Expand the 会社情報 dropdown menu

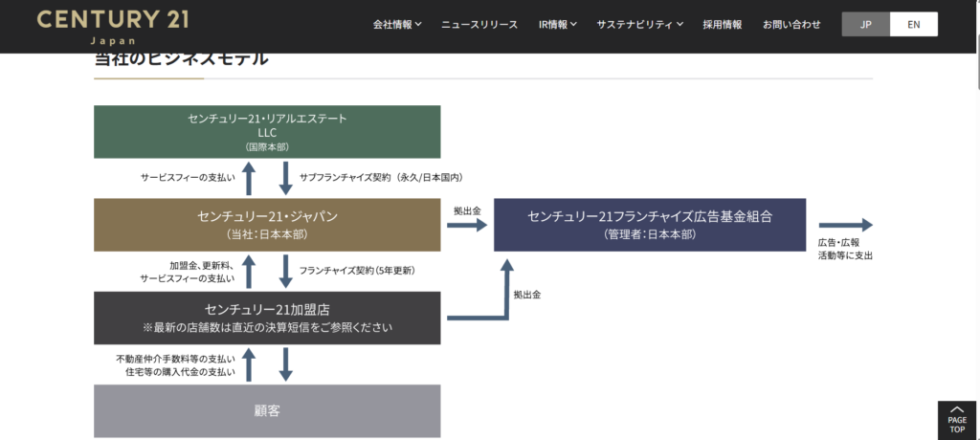(397, 25)
